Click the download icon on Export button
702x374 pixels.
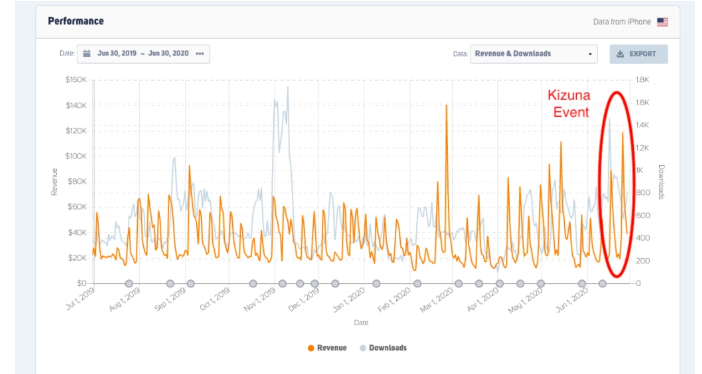tap(620, 54)
